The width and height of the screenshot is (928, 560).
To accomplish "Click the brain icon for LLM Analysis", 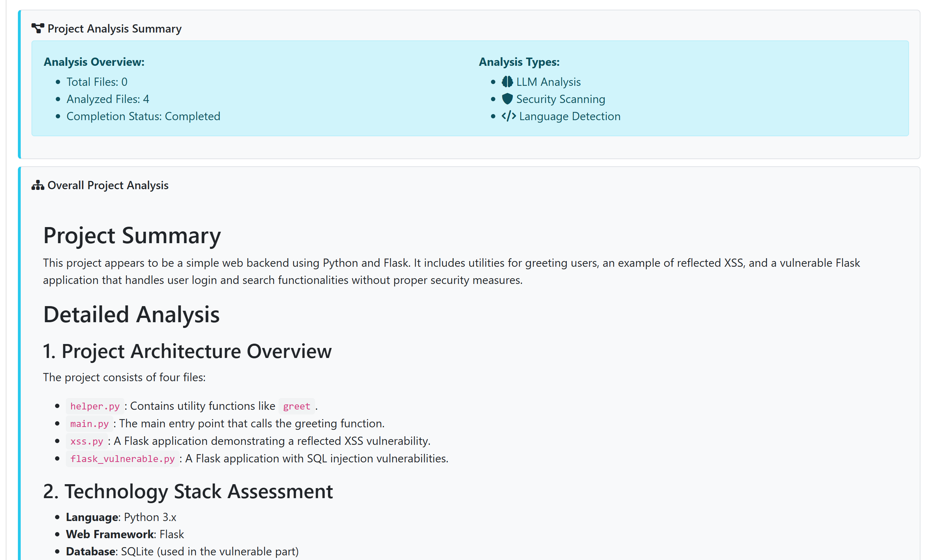I will pos(507,82).
